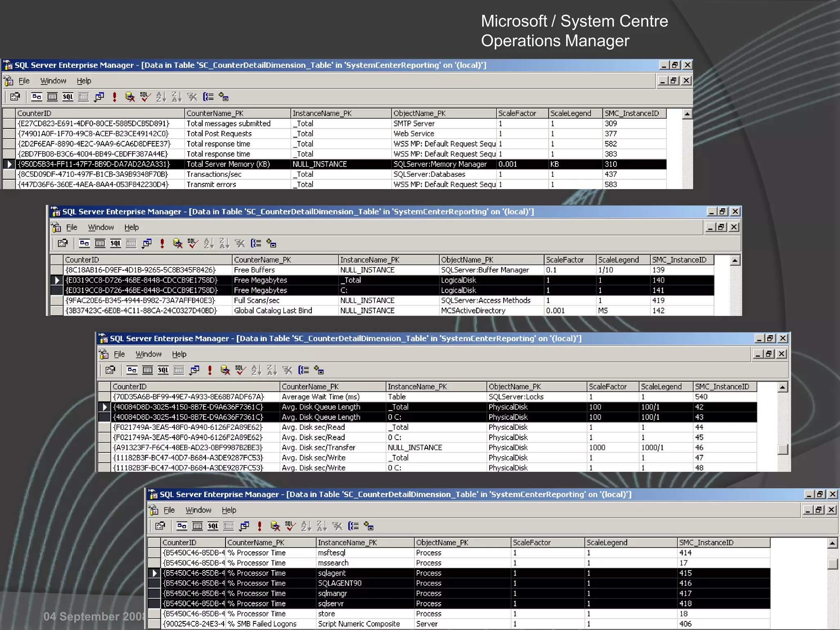
Task: Show diagram pane in % Processor Time window
Action: 182,526
